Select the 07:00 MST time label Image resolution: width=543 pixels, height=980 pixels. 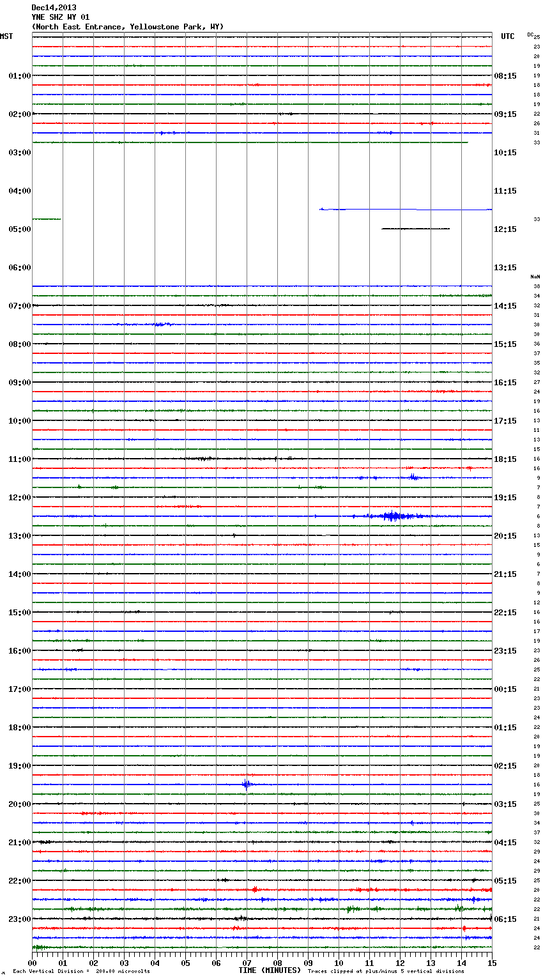click(20, 306)
